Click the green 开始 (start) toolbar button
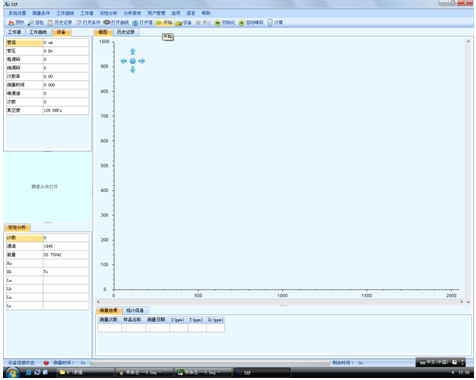This screenshot has width=476, height=380. [x=164, y=23]
